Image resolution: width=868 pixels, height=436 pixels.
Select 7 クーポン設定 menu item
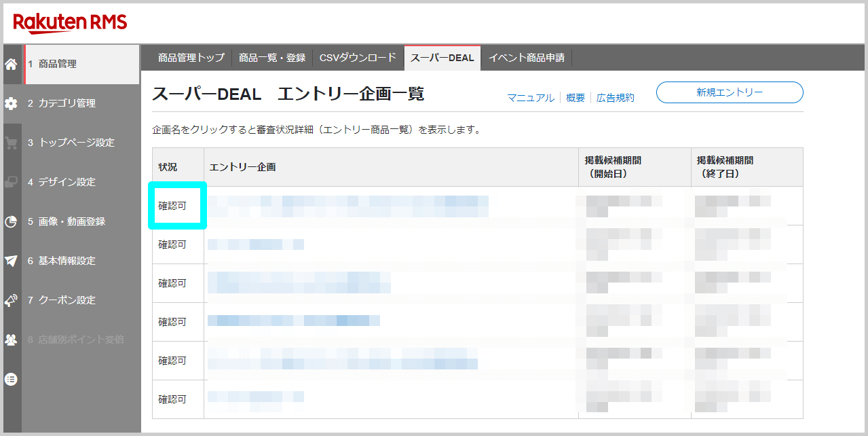pos(81,300)
